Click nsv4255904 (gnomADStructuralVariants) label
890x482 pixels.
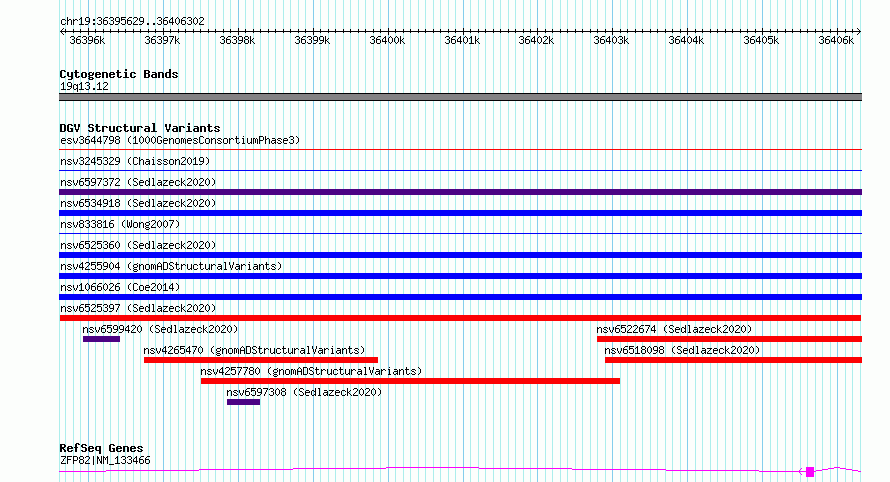tap(171, 266)
